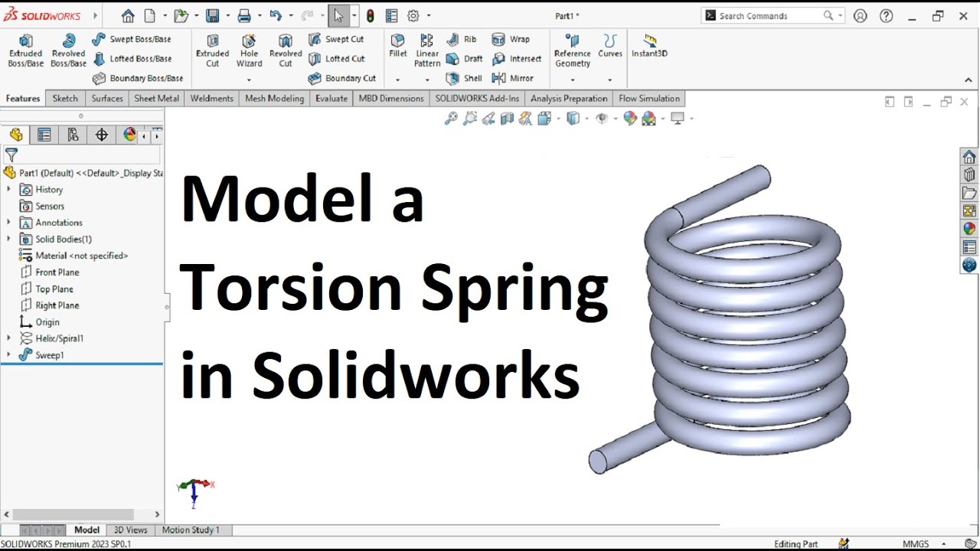980x551 pixels.
Task: Open the Options gear icon
Action: pyautogui.click(x=413, y=15)
